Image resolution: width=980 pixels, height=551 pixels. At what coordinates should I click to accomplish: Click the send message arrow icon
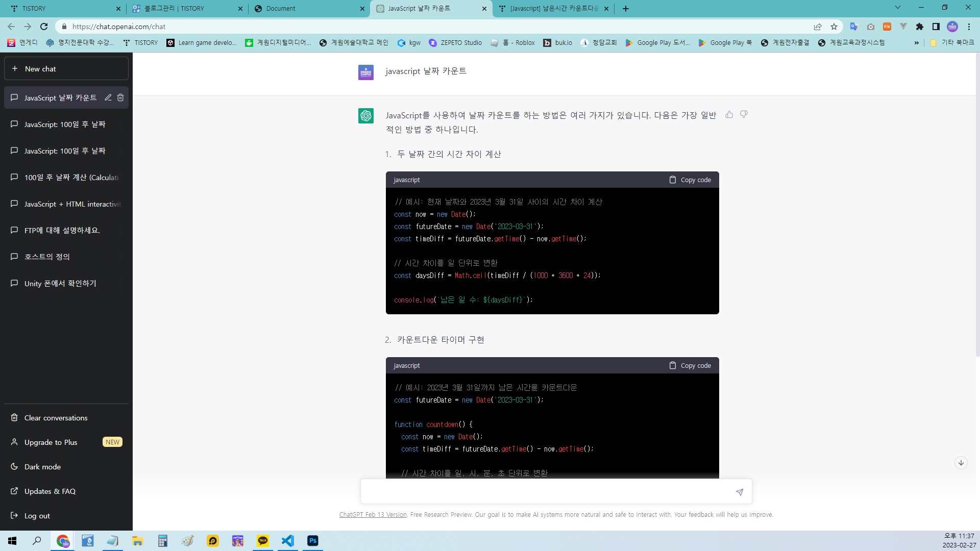[x=740, y=492]
